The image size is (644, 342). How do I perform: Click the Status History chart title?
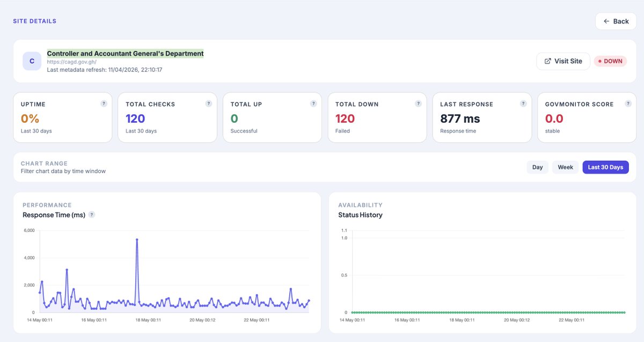point(360,215)
